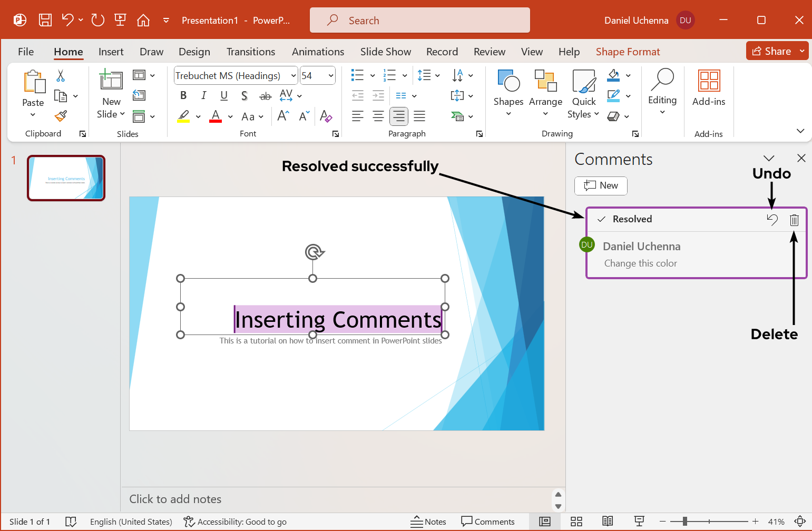This screenshot has width=812, height=531.
Task: Switch to the Shape Format tab
Action: click(x=628, y=52)
